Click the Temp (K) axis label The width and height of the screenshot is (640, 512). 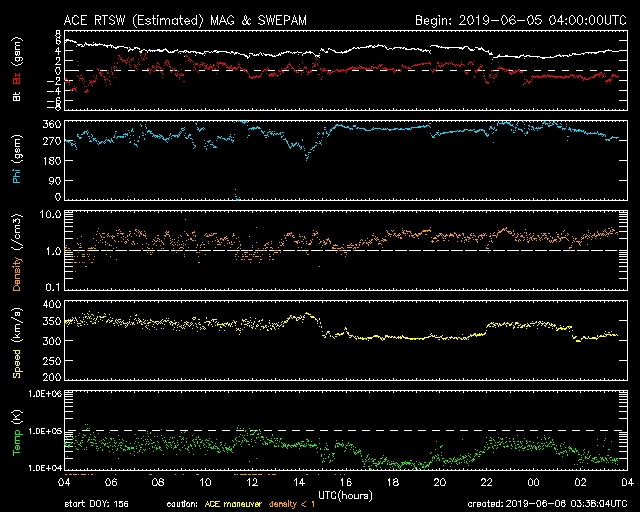point(17,431)
